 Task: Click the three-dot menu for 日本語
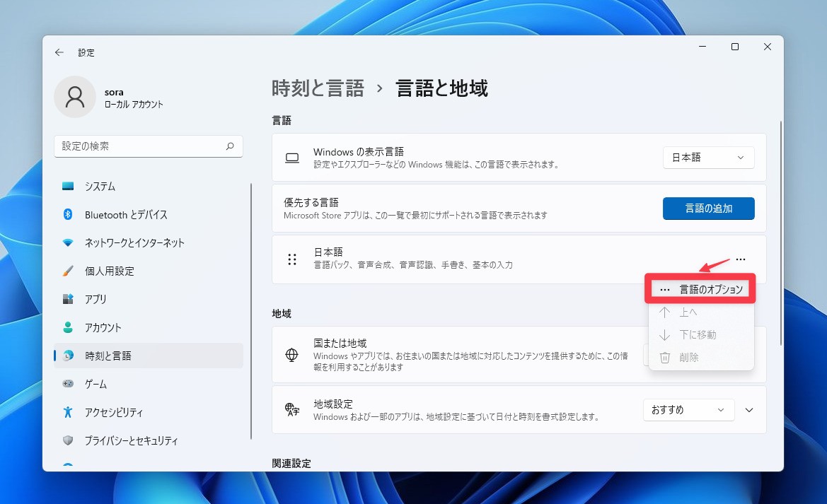click(x=741, y=259)
